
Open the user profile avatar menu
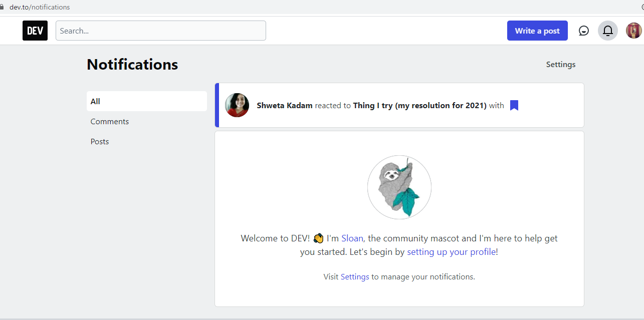[633, 31]
